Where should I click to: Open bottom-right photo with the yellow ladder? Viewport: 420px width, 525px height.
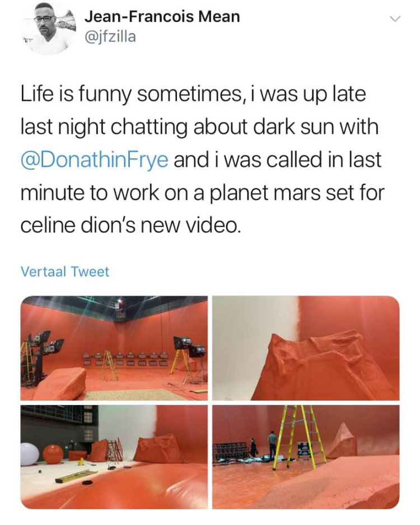[306, 457]
